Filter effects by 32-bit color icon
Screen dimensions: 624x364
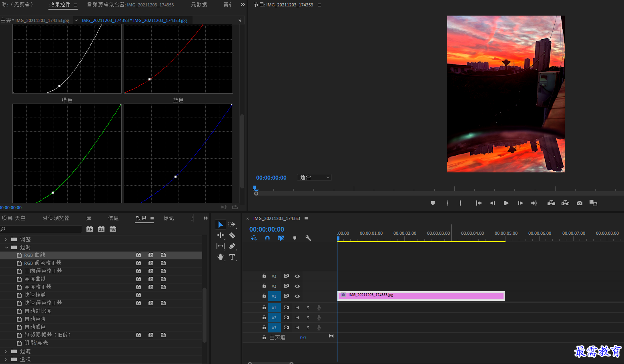point(101,229)
